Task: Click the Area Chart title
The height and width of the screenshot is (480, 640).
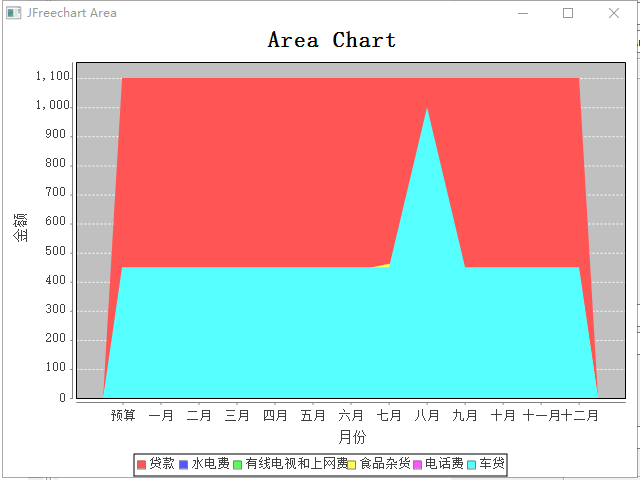Action: [332, 40]
